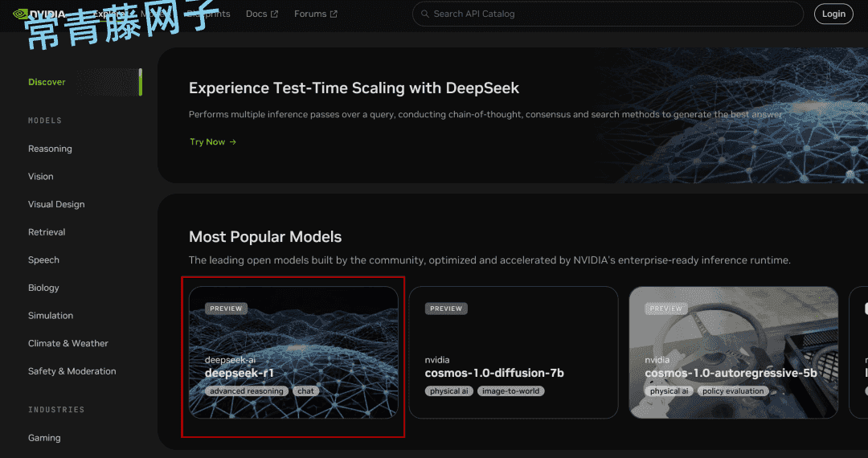Open the Gaming industry category
The height and width of the screenshot is (458, 868).
44,438
